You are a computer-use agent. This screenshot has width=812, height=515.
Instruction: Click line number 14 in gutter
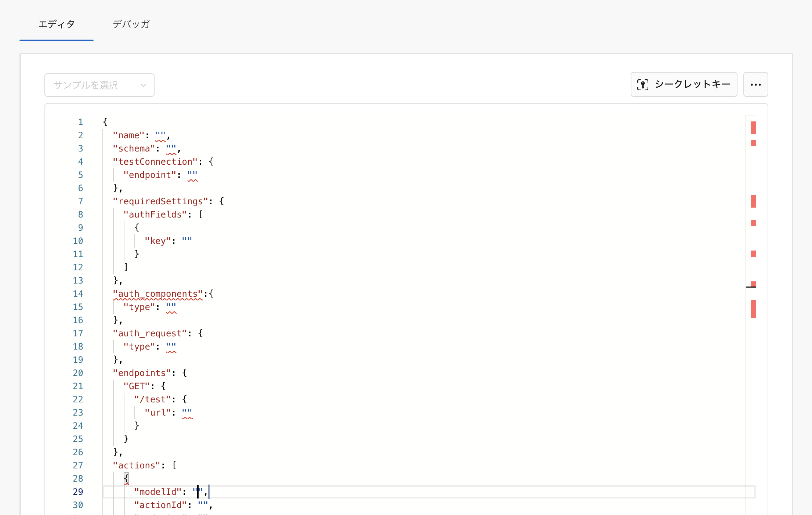78,294
